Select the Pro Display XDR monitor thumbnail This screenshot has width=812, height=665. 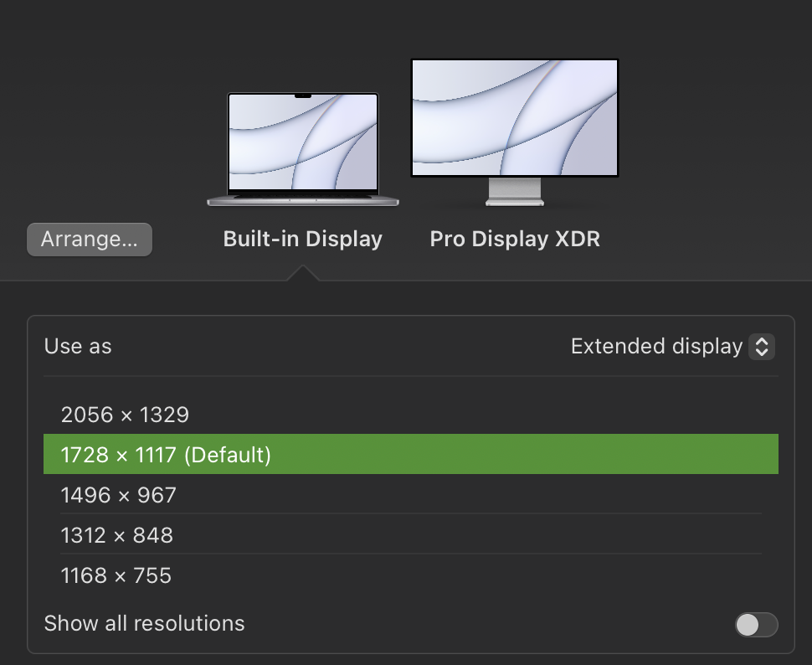(x=515, y=132)
